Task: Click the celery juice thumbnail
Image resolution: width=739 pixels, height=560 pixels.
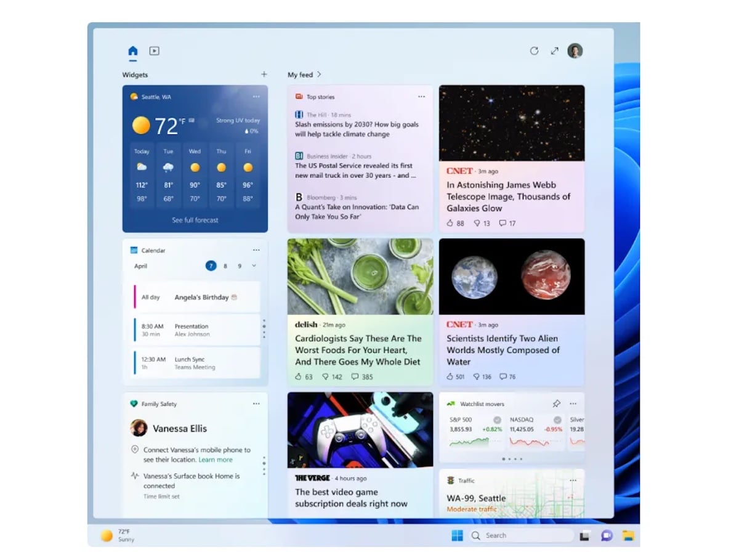Action: click(x=360, y=277)
